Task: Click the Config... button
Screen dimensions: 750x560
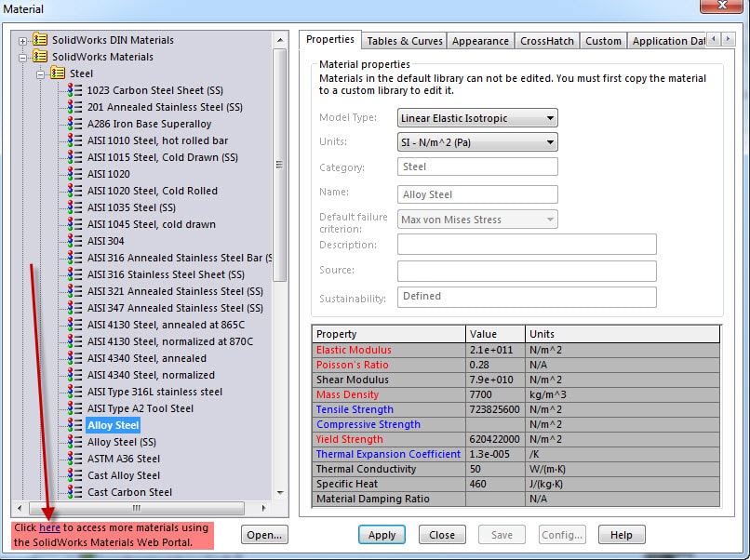Action: (561, 535)
